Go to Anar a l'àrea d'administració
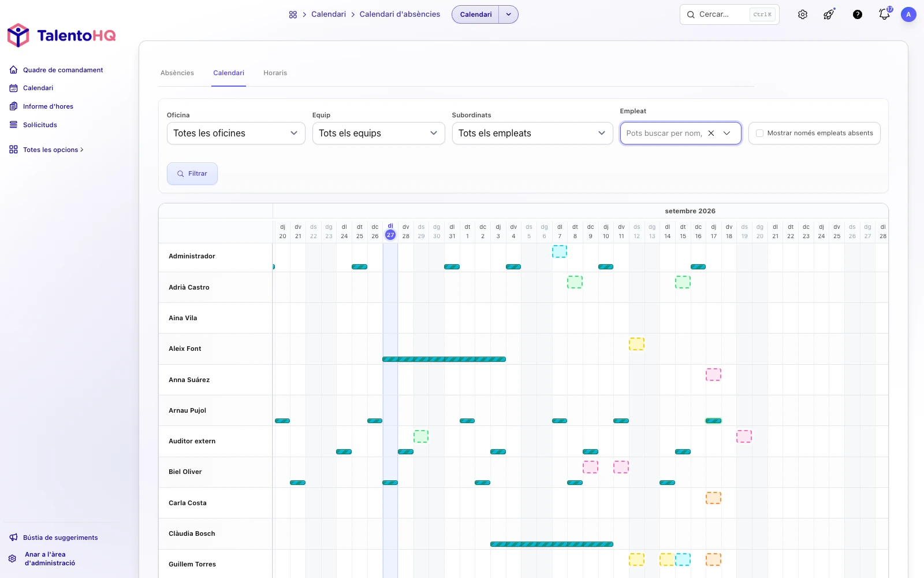The width and height of the screenshot is (924, 578). pyautogui.click(x=50, y=558)
